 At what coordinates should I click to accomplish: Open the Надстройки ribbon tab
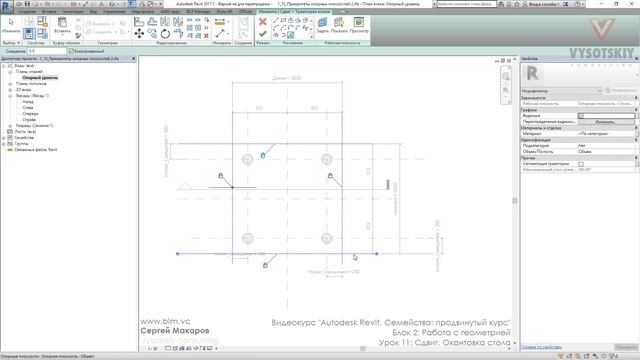[143, 11]
